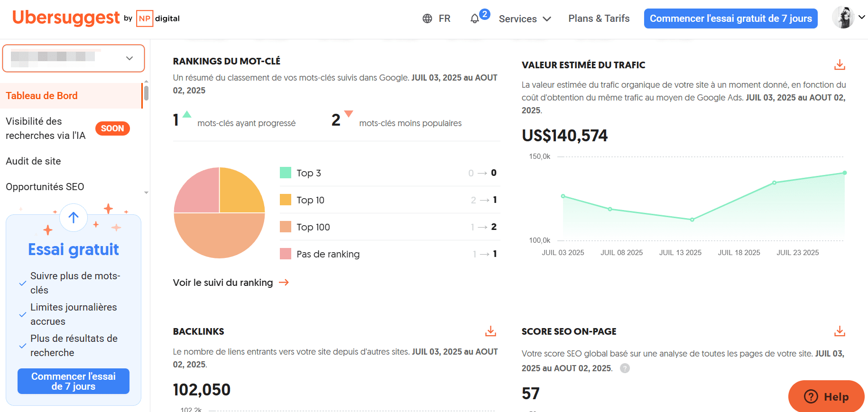Click the US$140,574 traffic value
The height and width of the screenshot is (412, 868).
click(x=564, y=136)
